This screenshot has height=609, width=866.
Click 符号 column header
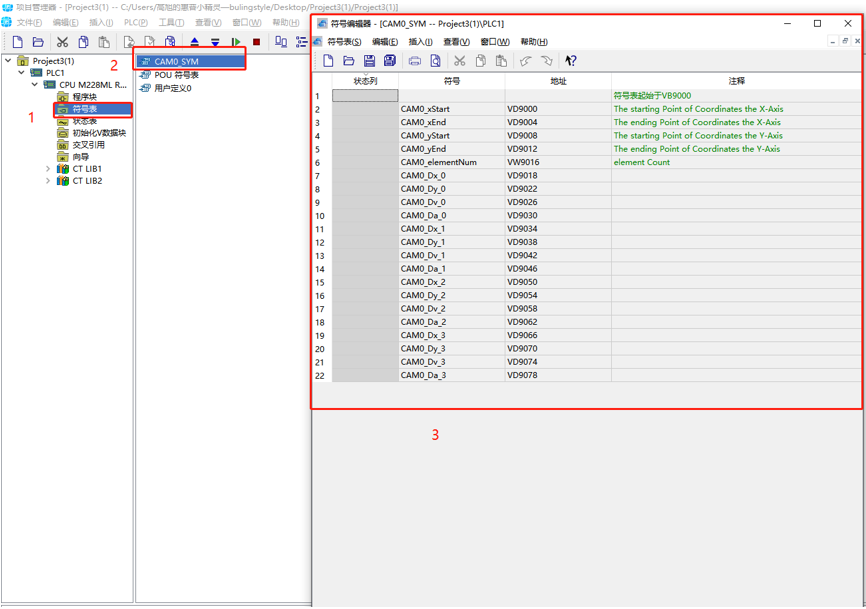pos(452,81)
